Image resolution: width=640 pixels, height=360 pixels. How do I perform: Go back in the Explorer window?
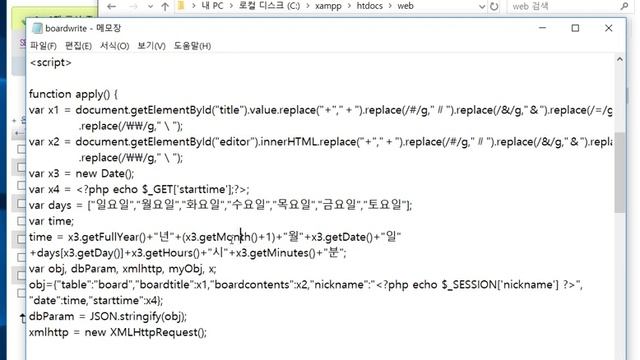[x=111, y=6]
